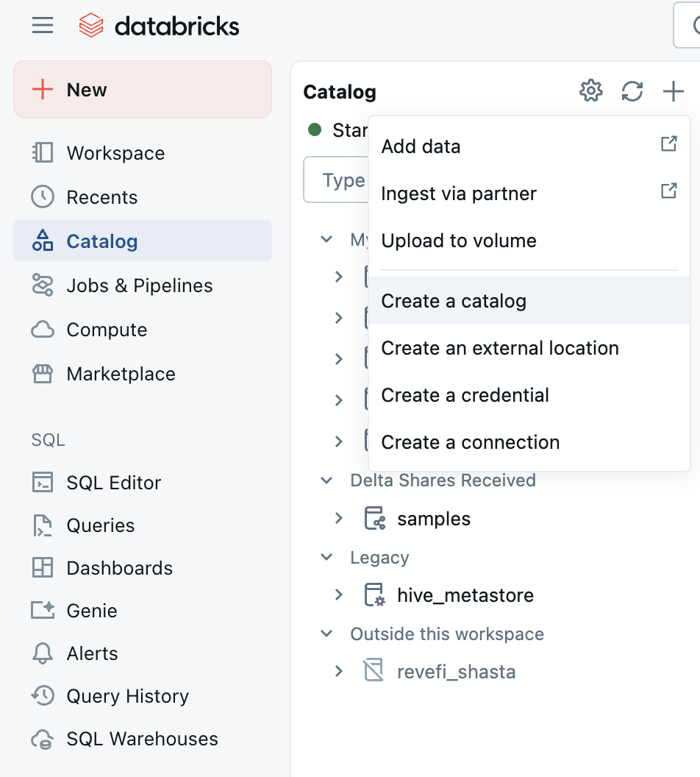Screen dimensions: 700x777
Task: Click the plus icon in Catalog header
Action: 673,91
